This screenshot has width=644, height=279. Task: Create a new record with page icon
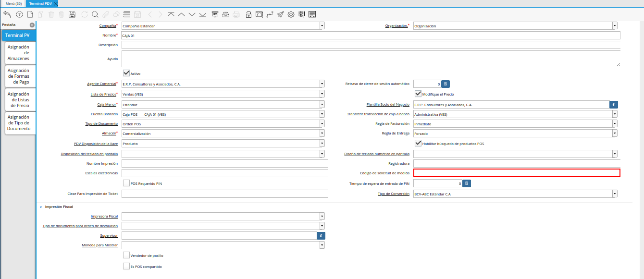(30, 14)
